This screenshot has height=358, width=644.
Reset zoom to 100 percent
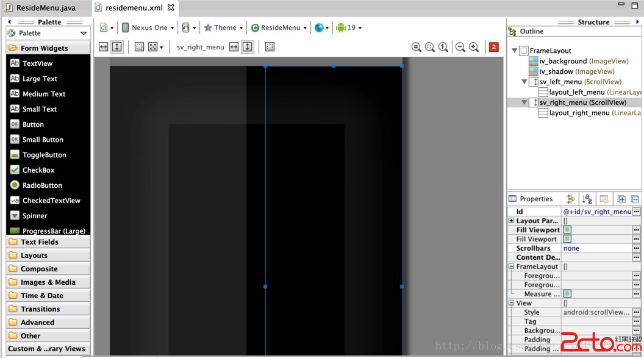point(443,47)
